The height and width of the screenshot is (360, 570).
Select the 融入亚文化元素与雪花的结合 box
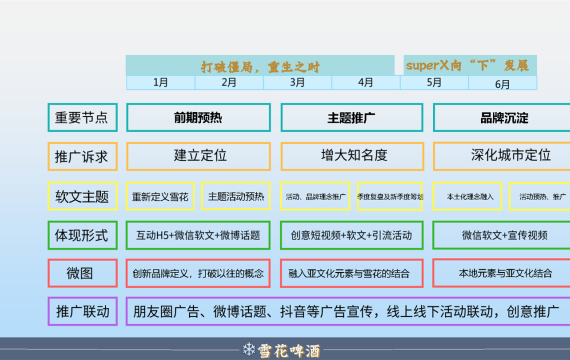click(x=352, y=273)
